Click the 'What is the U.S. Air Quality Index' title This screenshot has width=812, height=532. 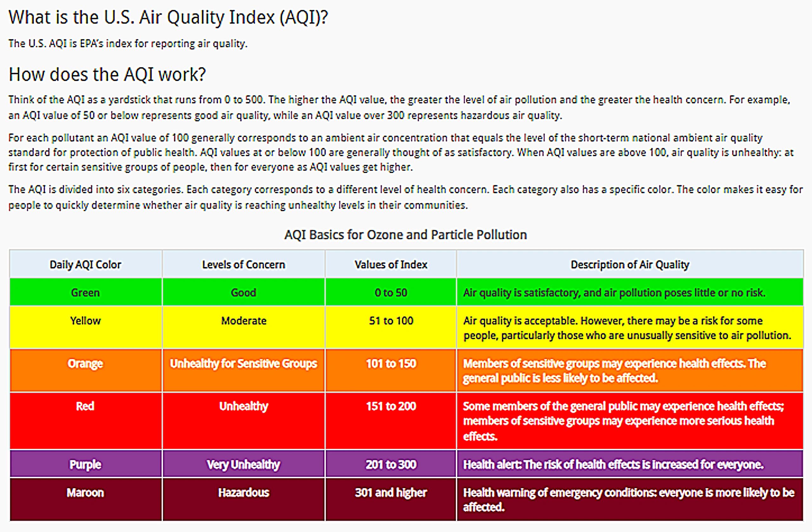click(168, 17)
